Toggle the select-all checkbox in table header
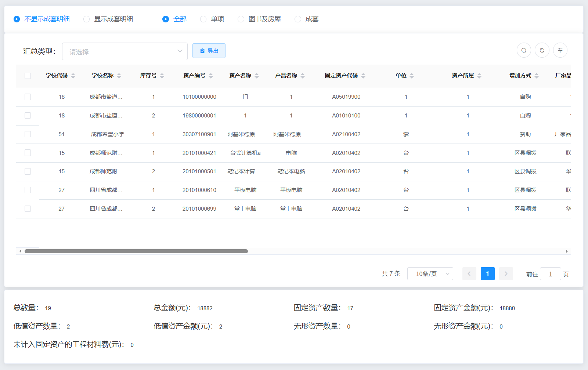 pos(28,76)
